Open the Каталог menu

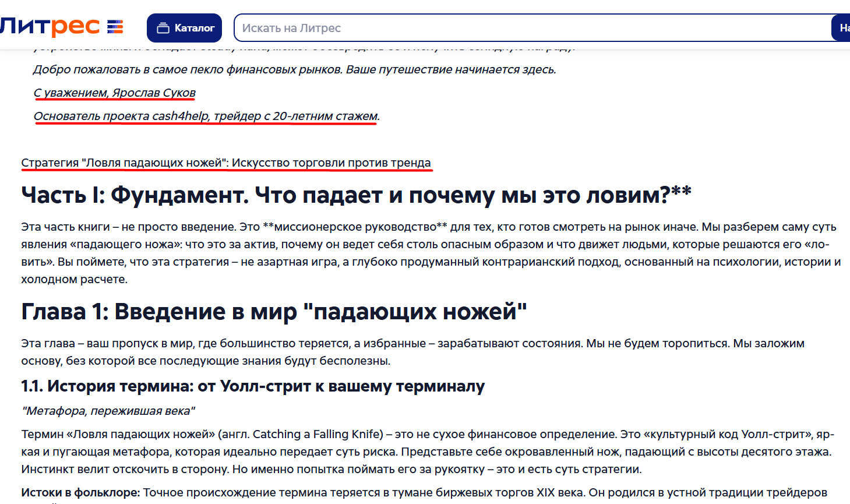pos(184,27)
